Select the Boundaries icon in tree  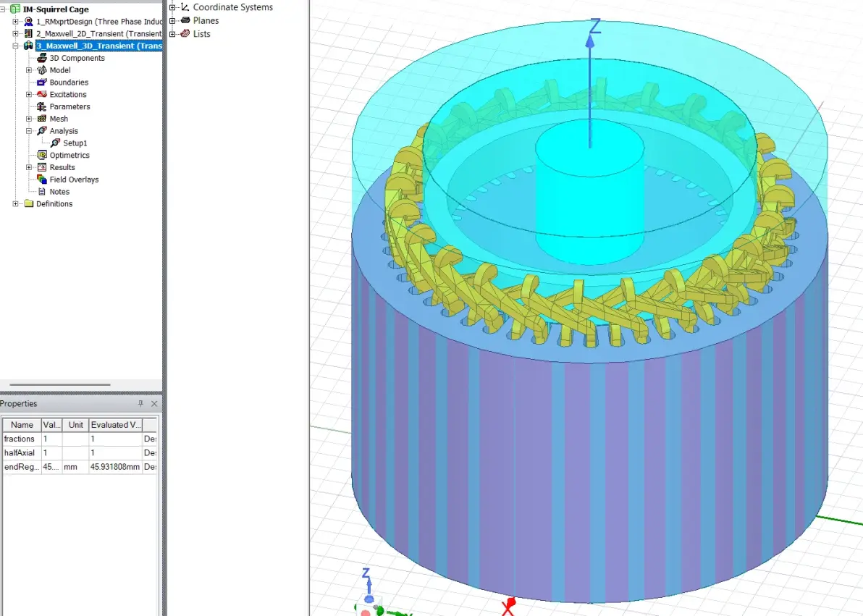[x=42, y=82]
